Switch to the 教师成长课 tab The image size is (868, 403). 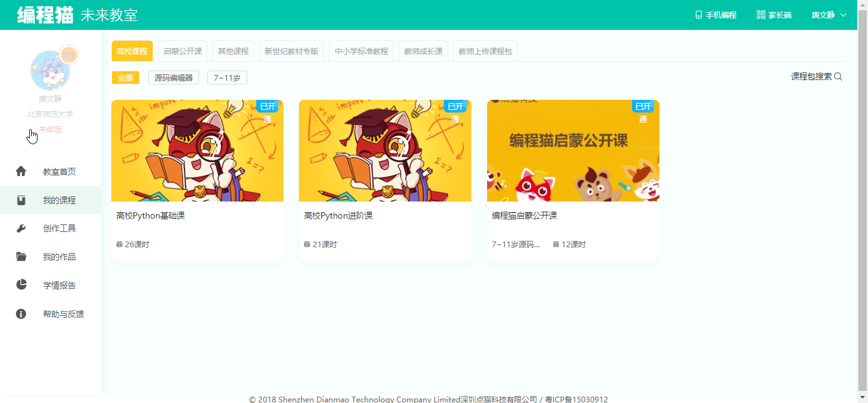click(x=424, y=51)
